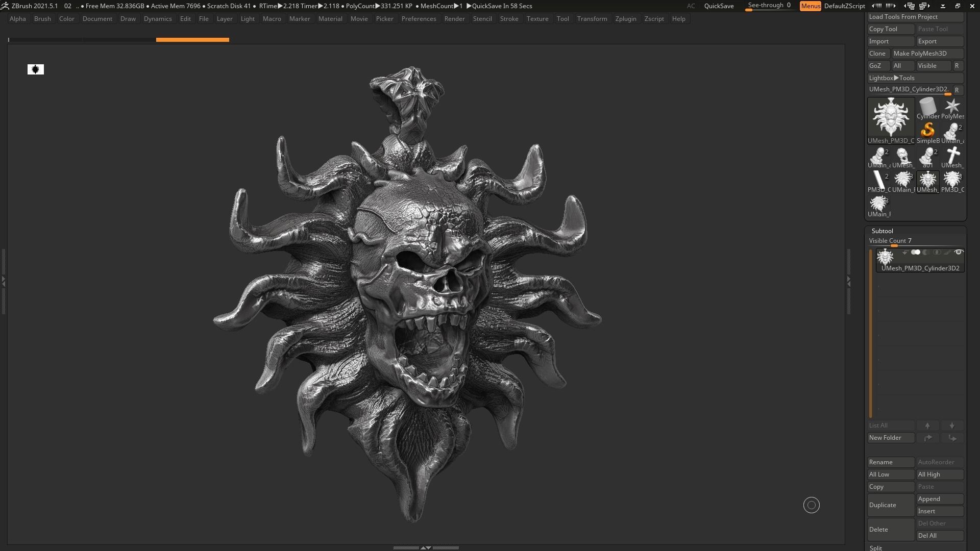Toggle subtool subtraction boolean mode icon
Screen dimensions: 980x551
(926, 253)
